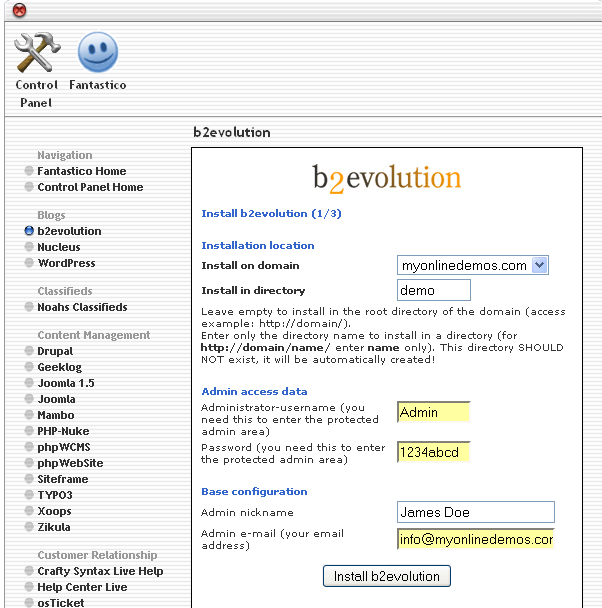This screenshot has height=608, width=602.
Task: Expand the Install on domain dropdown
Action: [539, 265]
